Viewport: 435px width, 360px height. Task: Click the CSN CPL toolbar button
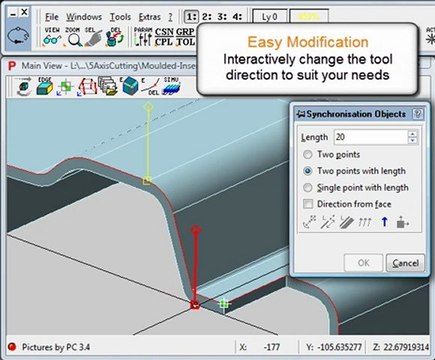164,36
